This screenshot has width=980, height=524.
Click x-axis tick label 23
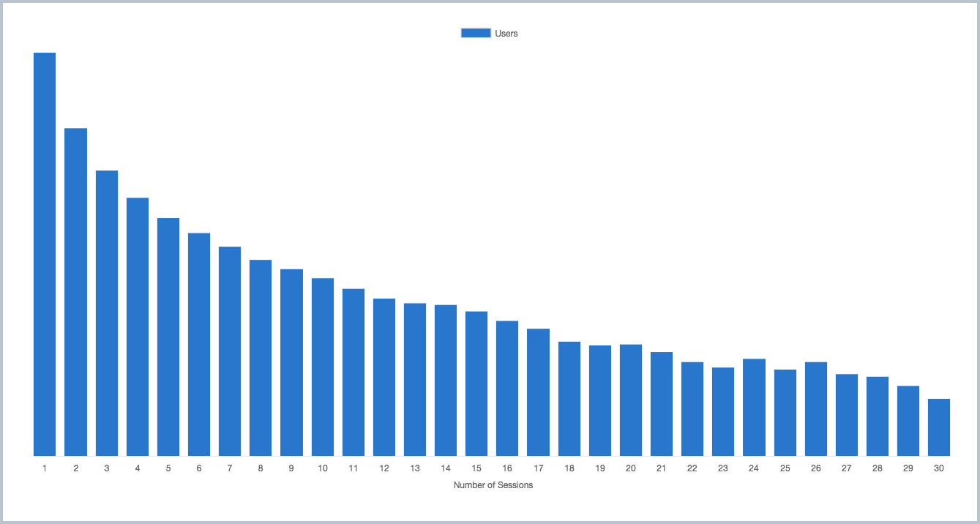pos(723,468)
